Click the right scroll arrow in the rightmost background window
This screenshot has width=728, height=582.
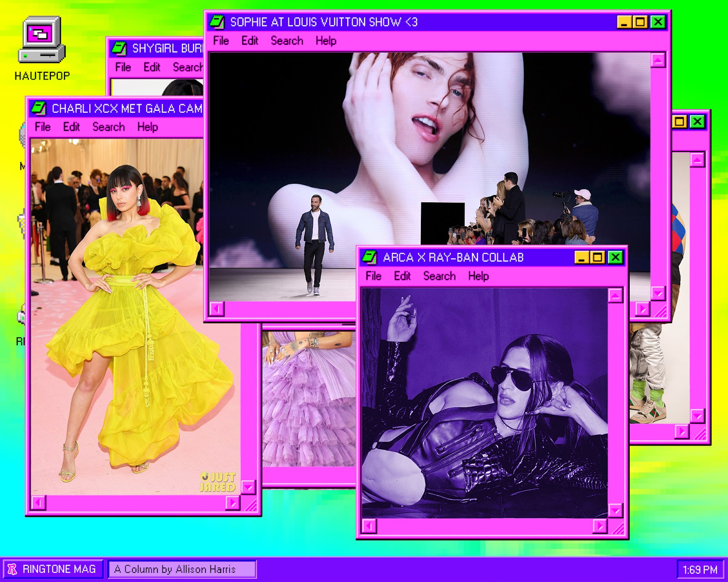[x=682, y=431]
